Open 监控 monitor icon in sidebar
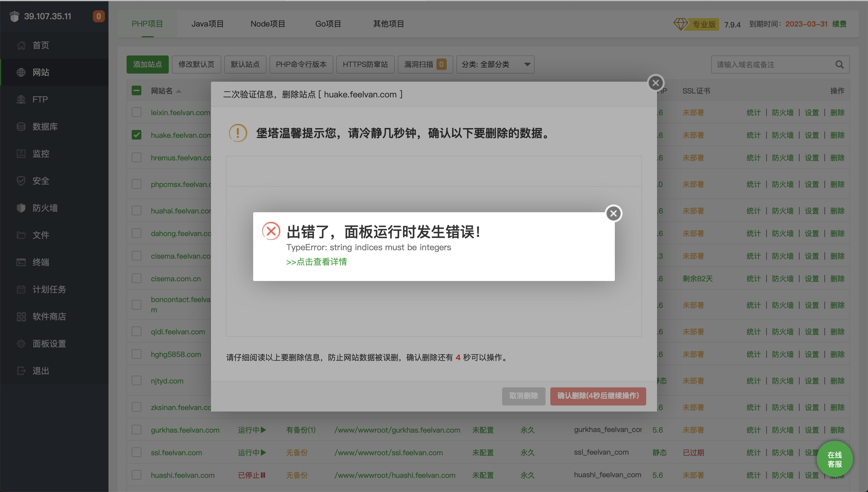The width and height of the screenshot is (868, 492). pos(21,154)
